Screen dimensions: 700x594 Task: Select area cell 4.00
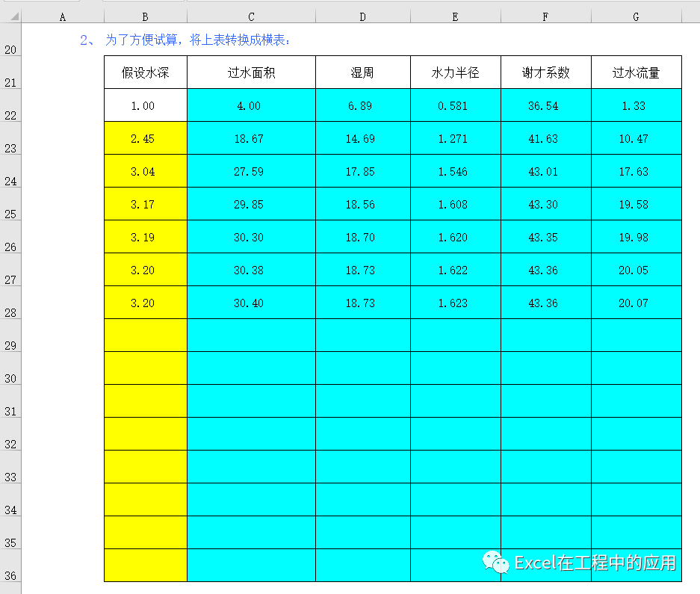point(251,105)
